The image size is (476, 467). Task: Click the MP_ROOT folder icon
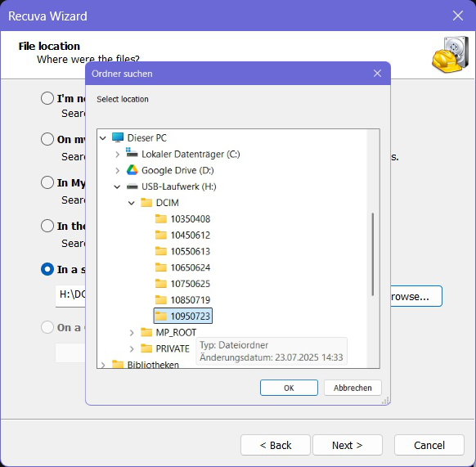(x=146, y=332)
